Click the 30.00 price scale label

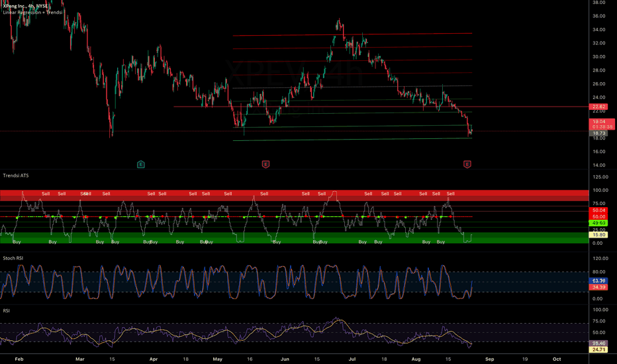point(599,57)
